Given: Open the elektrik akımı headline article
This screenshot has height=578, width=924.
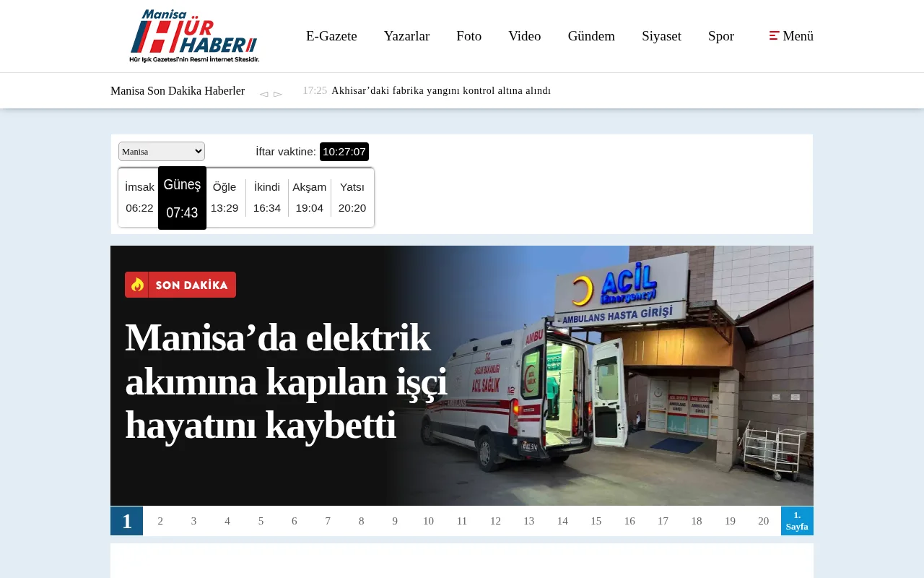Looking at the screenshot, I should 286,382.
